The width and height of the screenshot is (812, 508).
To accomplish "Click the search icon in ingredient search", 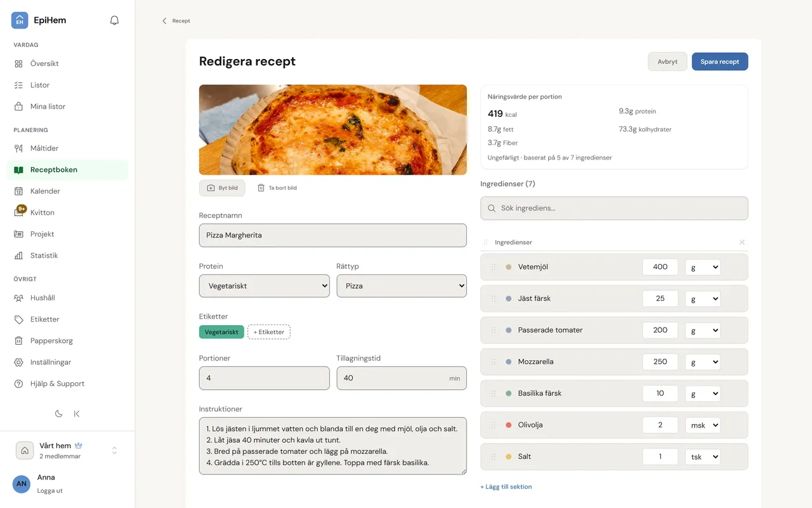I will click(x=492, y=208).
